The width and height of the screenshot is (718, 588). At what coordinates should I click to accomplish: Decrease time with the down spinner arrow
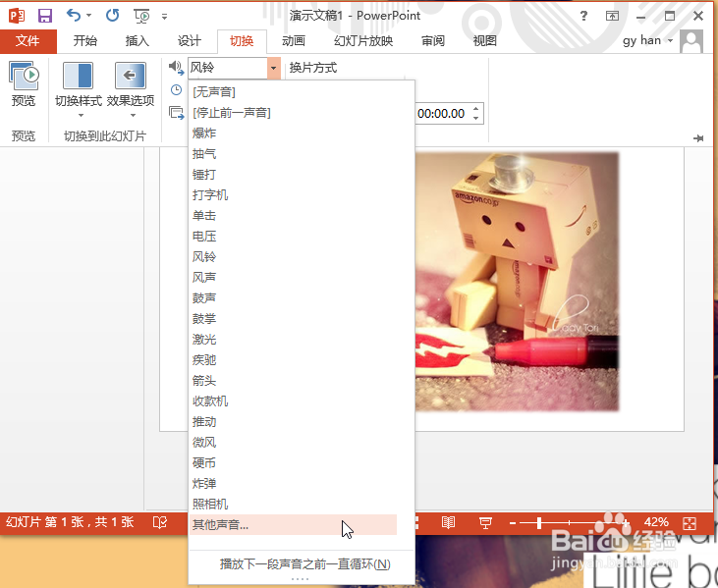476,119
